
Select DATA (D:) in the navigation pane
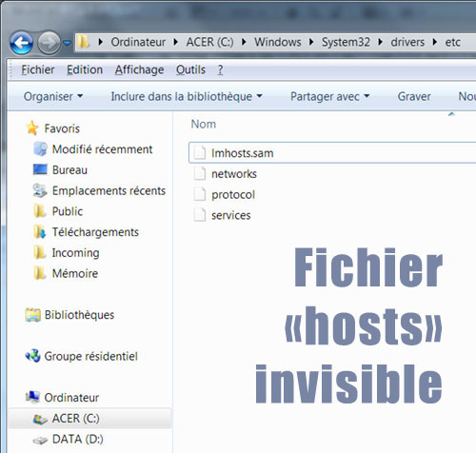[x=78, y=439]
